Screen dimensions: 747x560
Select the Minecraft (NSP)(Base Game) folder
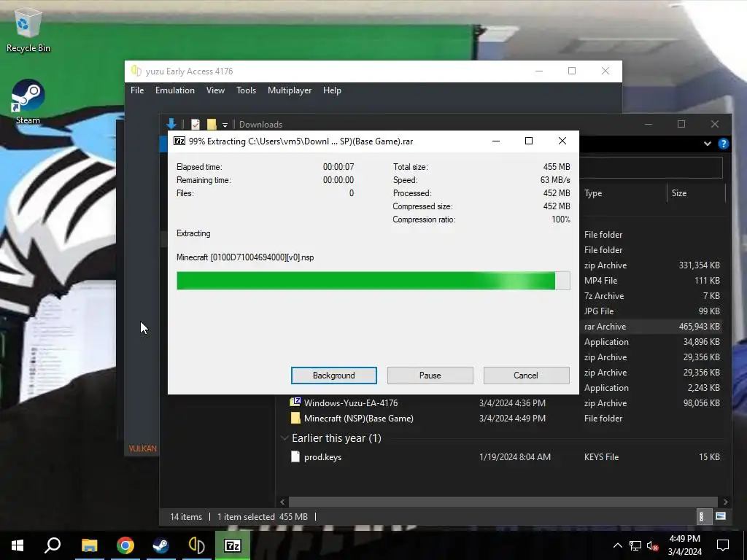[359, 418]
